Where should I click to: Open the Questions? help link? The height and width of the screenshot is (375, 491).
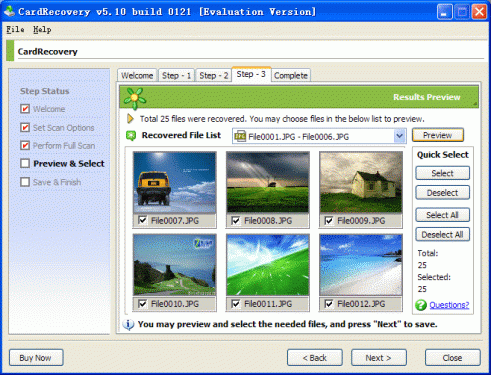(449, 305)
